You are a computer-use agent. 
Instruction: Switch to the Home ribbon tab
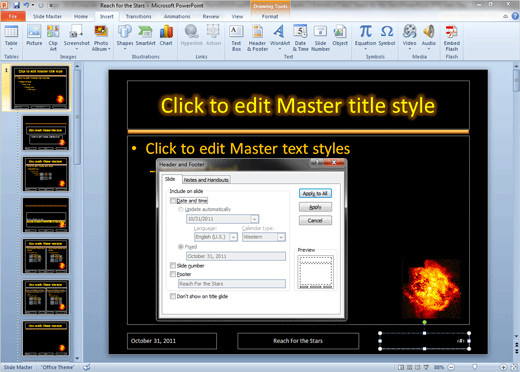click(x=81, y=16)
